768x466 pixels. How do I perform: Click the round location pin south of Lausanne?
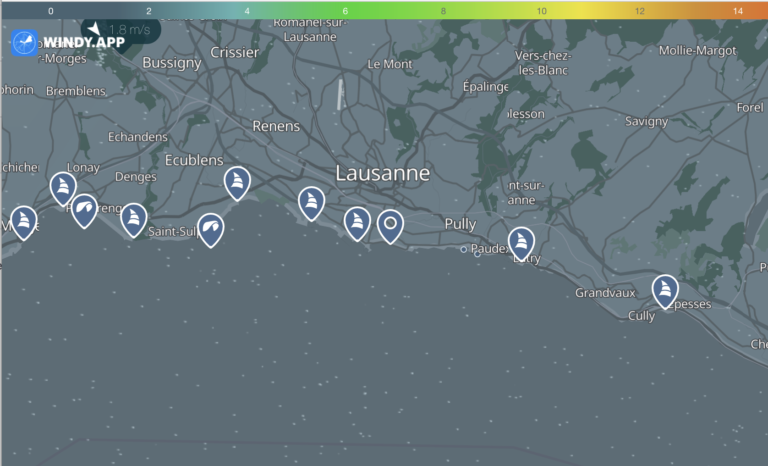(x=390, y=225)
